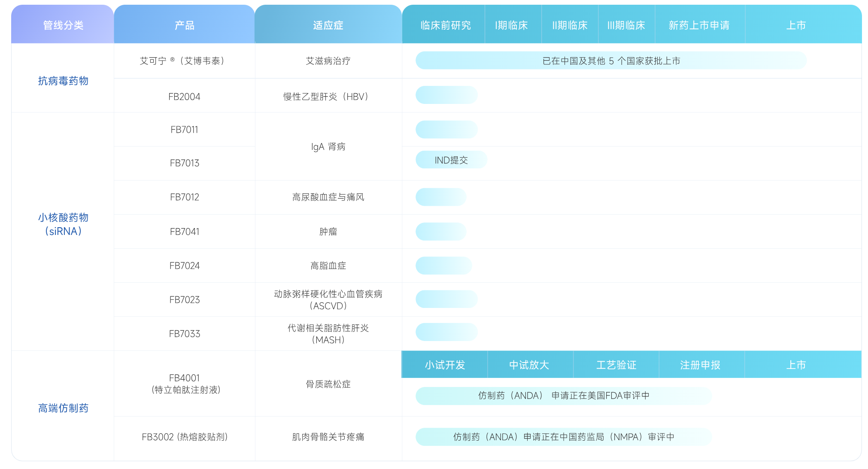This screenshot has width=868, height=469.
Task: Select the 注册申报 stage cell
Action: coord(701,364)
